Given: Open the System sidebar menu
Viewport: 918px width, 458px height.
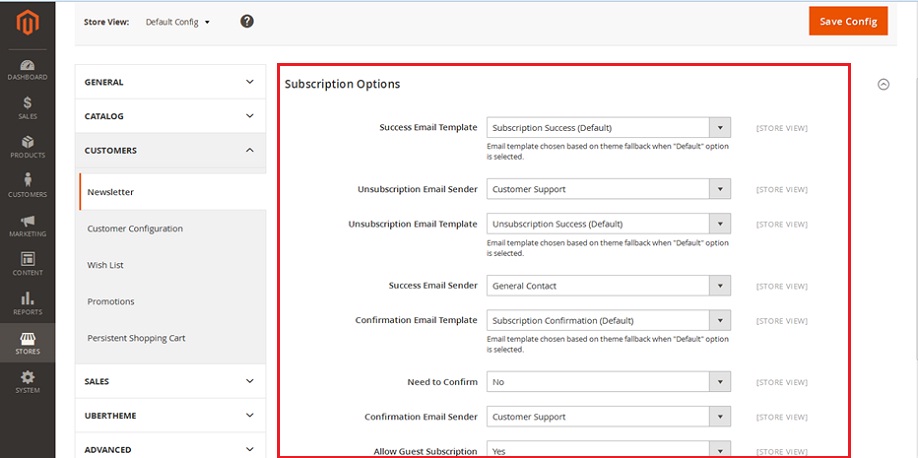Looking at the screenshot, I should click(x=28, y=382).
